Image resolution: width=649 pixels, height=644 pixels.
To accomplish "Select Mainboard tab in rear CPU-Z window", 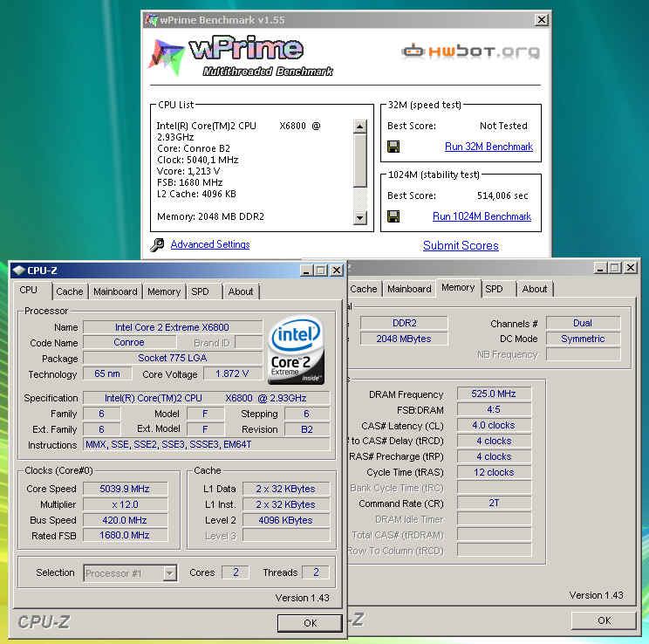I will coord(409,289).
